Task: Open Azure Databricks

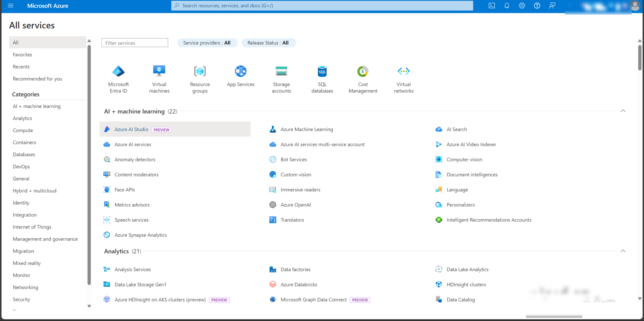Action: [299, 284]
